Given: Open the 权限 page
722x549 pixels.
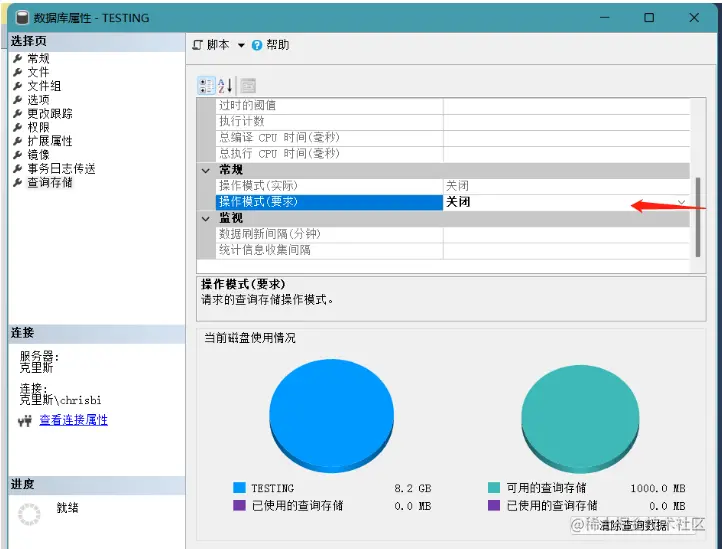Looking at the screenshot, I should [x=38, y=128].
